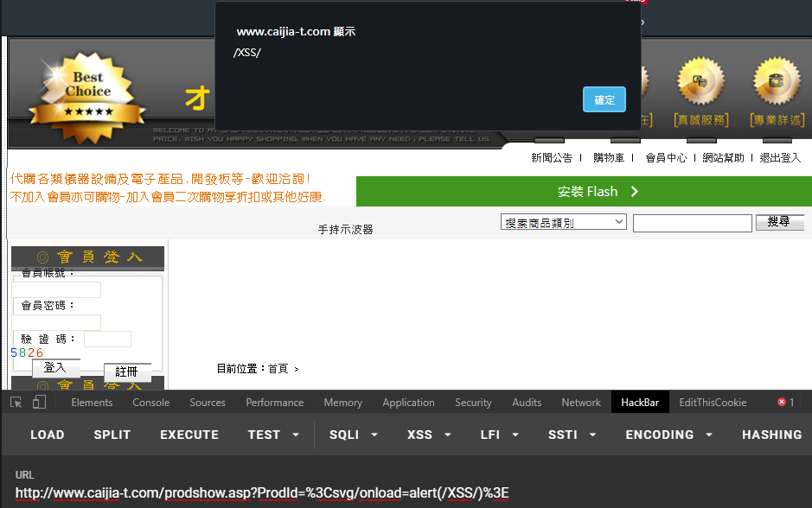The image size is (812, 508).
Task: Click the www.caijia-t.com 顯示 dialog title
Action: click(x=296, y=32)
